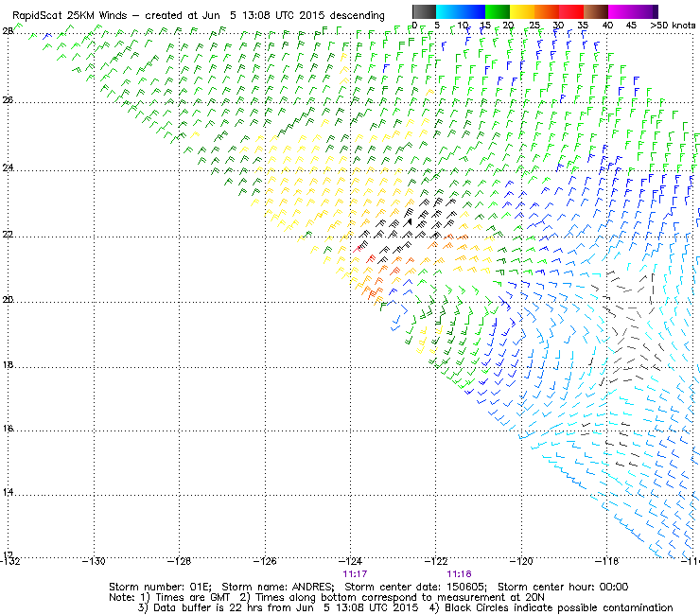Screen dimensions: 700x615
Task: Click the 'Storm number: 01E;' text
Action: pyautogui.click(x=160, y=588)
